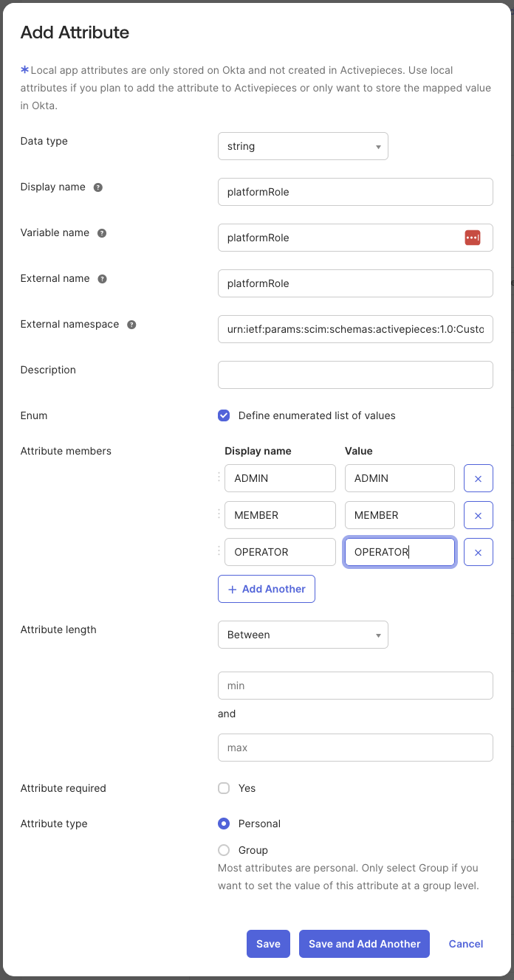Viewport: 514px width, 980px height.
Task: Click the help icon next to External name
Action: [103, 278]
